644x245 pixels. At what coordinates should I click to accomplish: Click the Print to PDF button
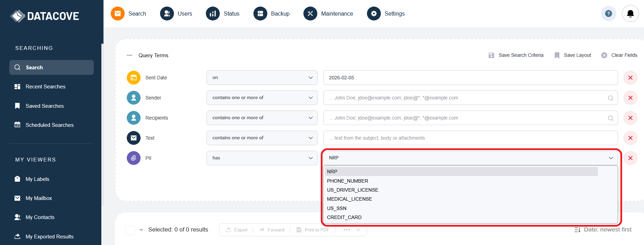(x=313, y=230)
